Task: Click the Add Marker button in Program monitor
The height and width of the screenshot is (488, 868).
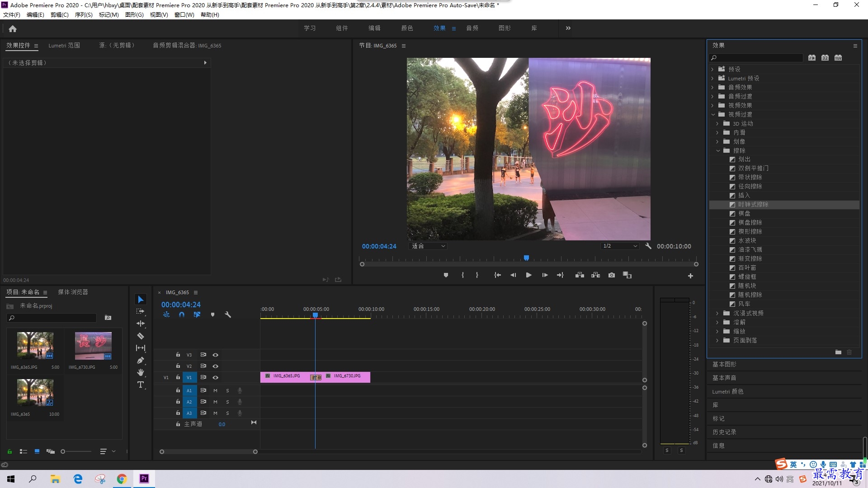Action: (x=446, y=275)
